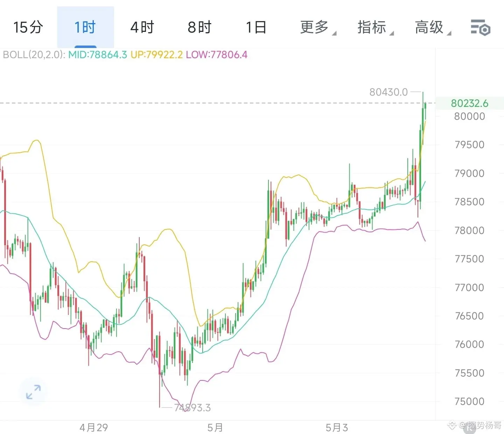Click the 76000 price axis label
The width and height of the screenshot is (504, 434).
tap(469, 344)
